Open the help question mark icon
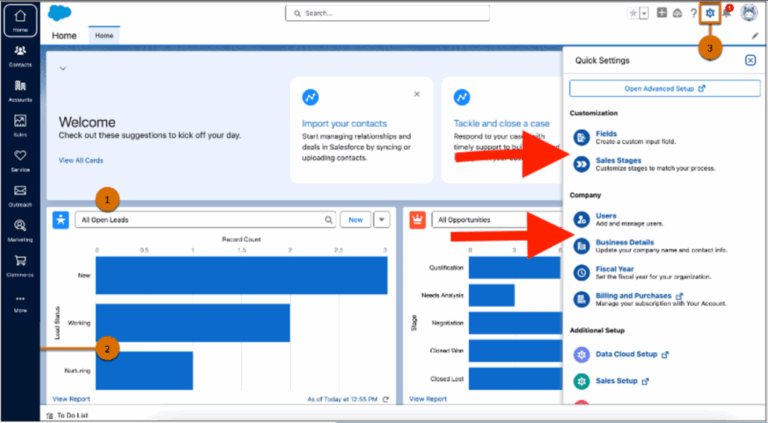768x423 pixels. [x=694, y=14]
